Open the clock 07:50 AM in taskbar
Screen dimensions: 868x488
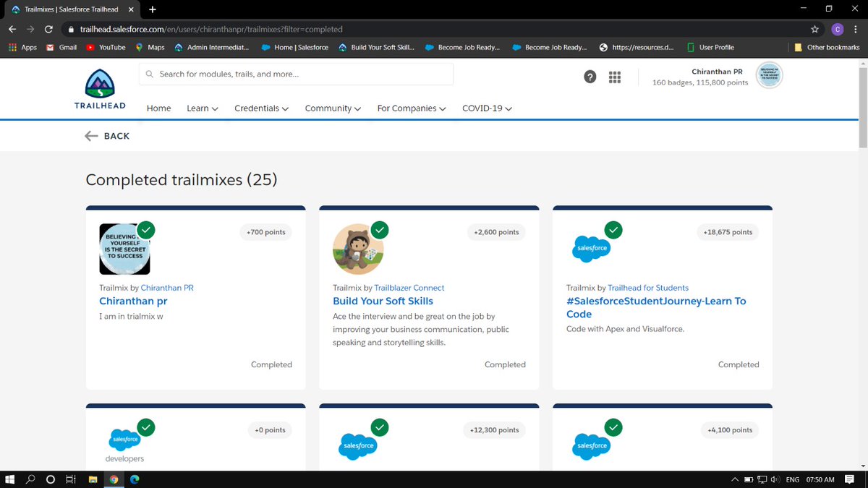tap(820, 479)
